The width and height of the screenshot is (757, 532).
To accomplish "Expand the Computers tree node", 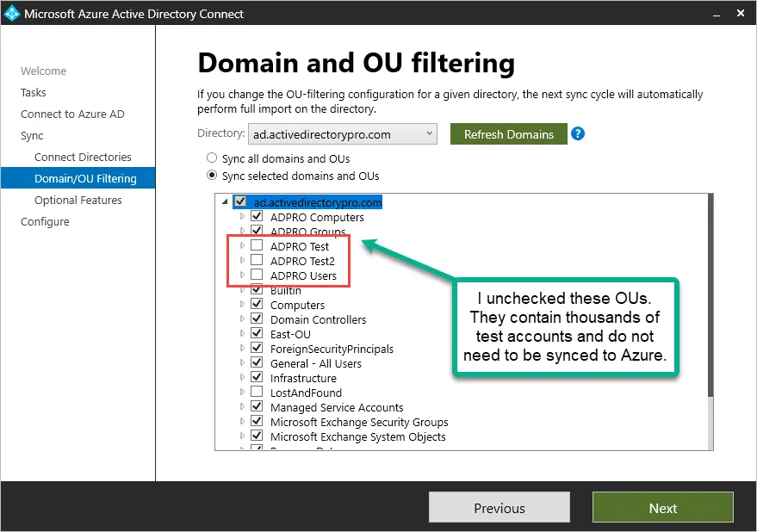I will (242, 304).
